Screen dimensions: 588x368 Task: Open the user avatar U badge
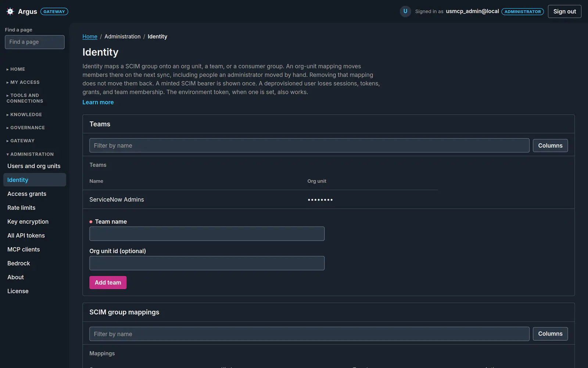(x=405, y=11)
